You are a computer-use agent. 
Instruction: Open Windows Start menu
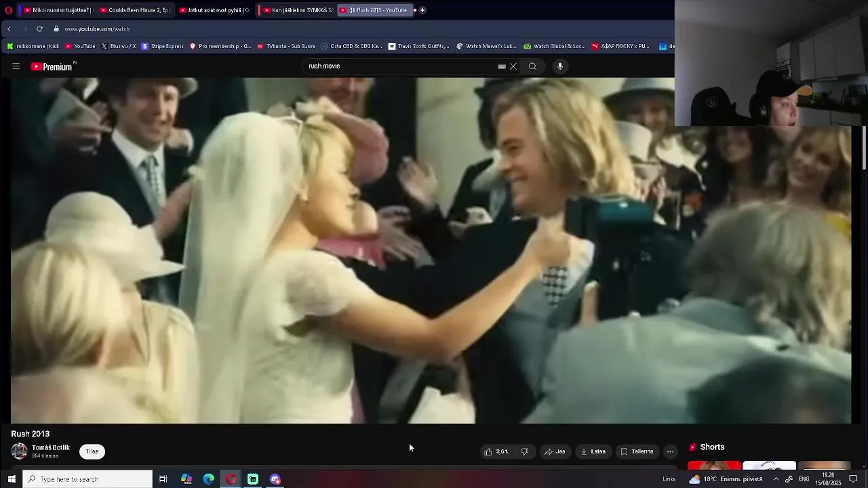pyautogui.click(x=11, y=479)
